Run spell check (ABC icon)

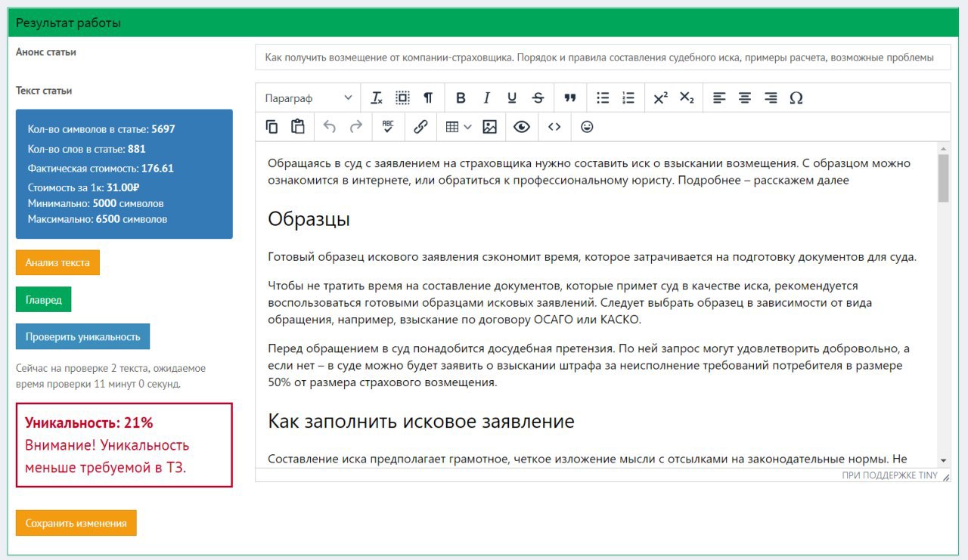388,127
